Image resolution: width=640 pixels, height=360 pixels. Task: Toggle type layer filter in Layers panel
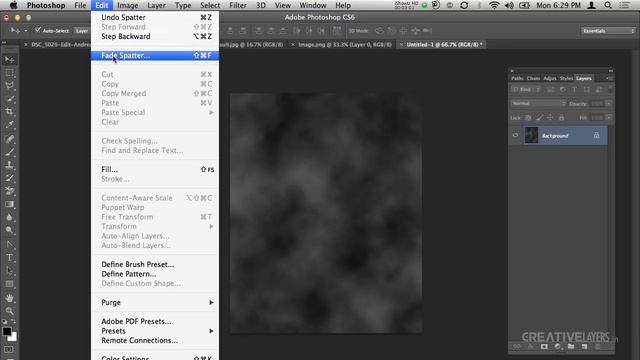click(x=574, y=89)
